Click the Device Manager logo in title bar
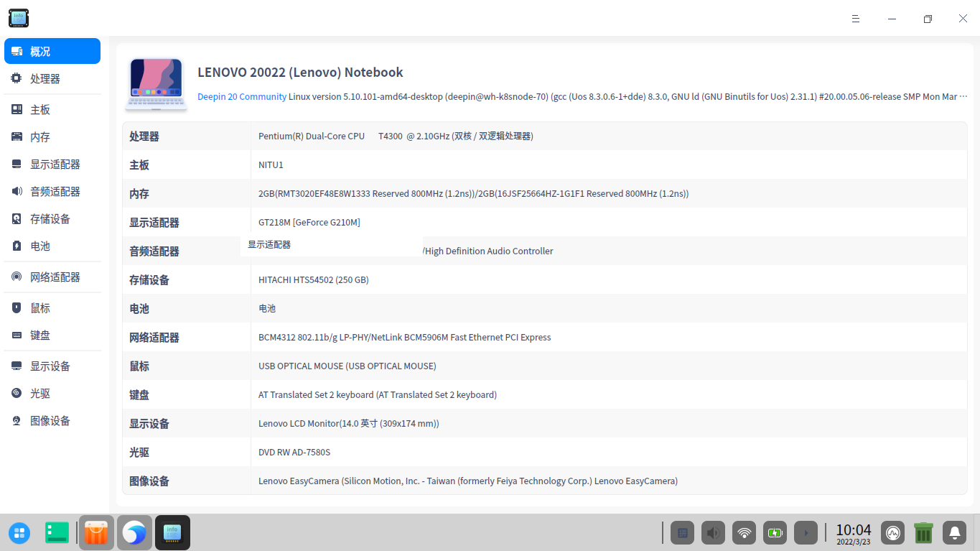The width and height of the screenshot is (980, 551). coord(19,18)
